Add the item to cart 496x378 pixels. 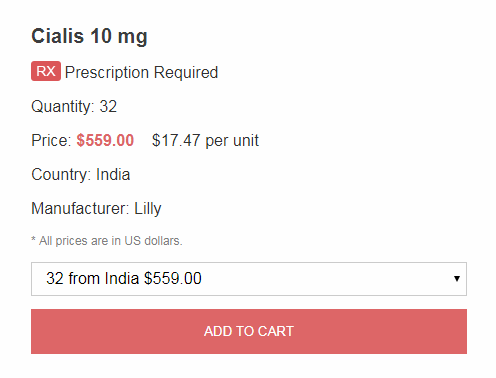coord(249,331)
